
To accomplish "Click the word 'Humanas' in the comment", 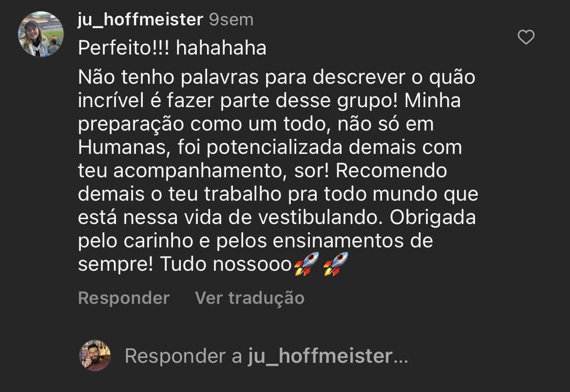I will click(124, 147).
